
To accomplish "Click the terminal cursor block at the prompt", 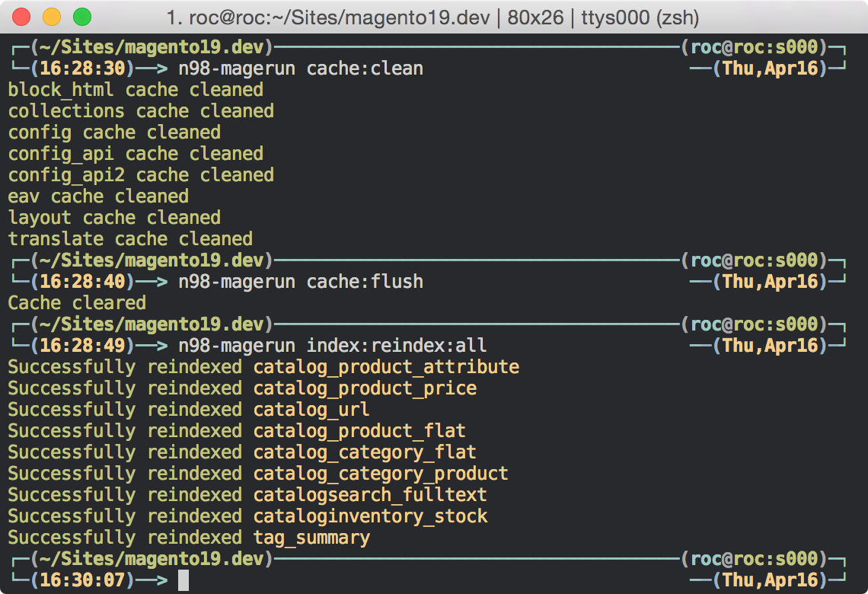I will (183, 581).
